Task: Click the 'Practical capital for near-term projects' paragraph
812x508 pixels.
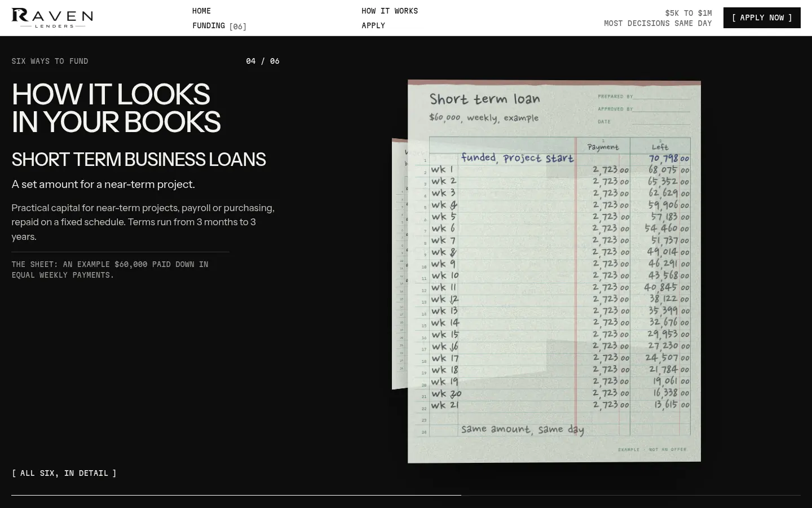Action: tap(143, 222)
